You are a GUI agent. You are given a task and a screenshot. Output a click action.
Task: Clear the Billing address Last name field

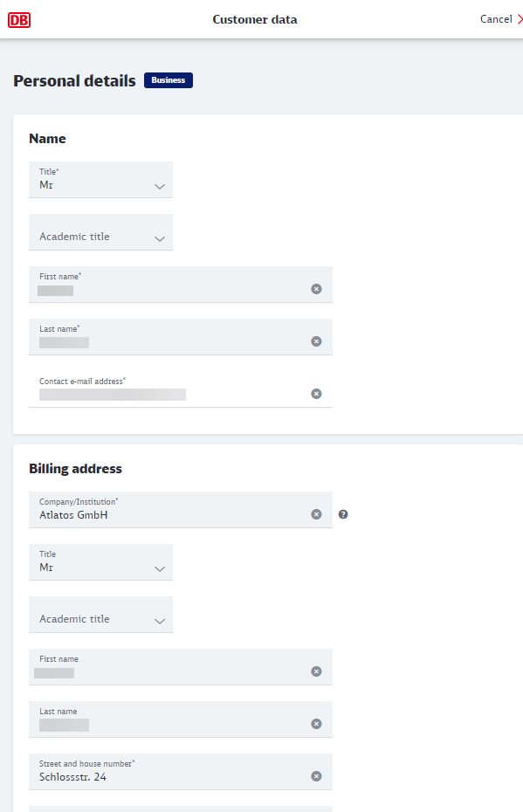(316, 724)
